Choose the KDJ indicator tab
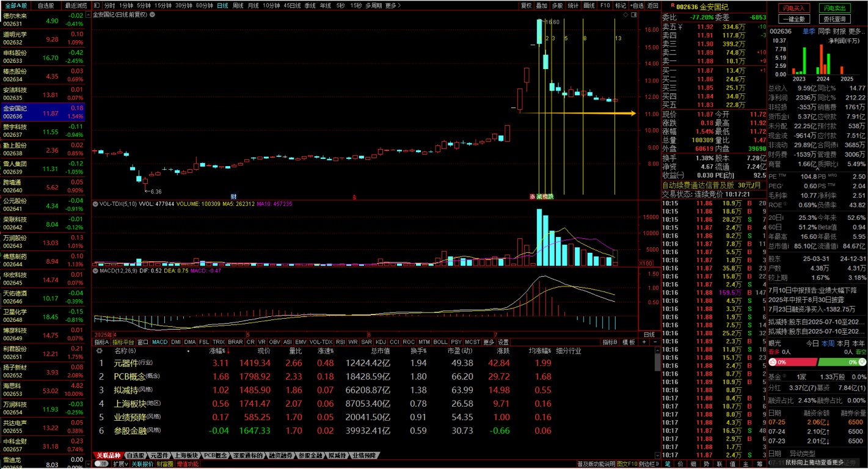 coord(381,343)
